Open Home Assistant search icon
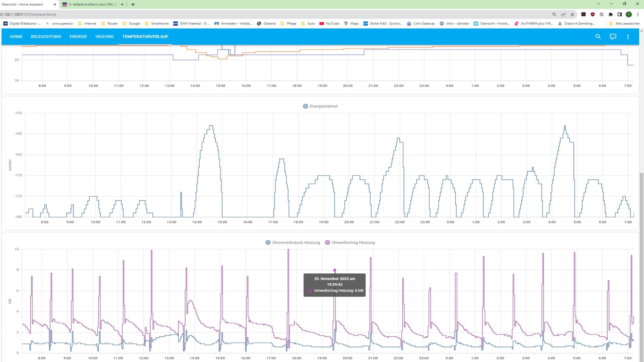This screenshot has width=644, height=362. click(598, 37)
